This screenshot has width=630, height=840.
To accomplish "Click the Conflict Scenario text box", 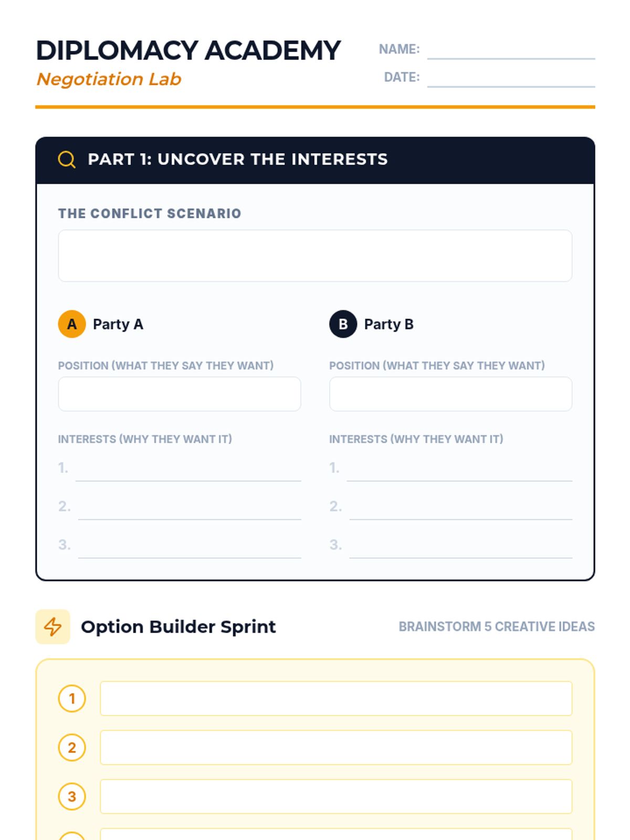I will [315, 256].
